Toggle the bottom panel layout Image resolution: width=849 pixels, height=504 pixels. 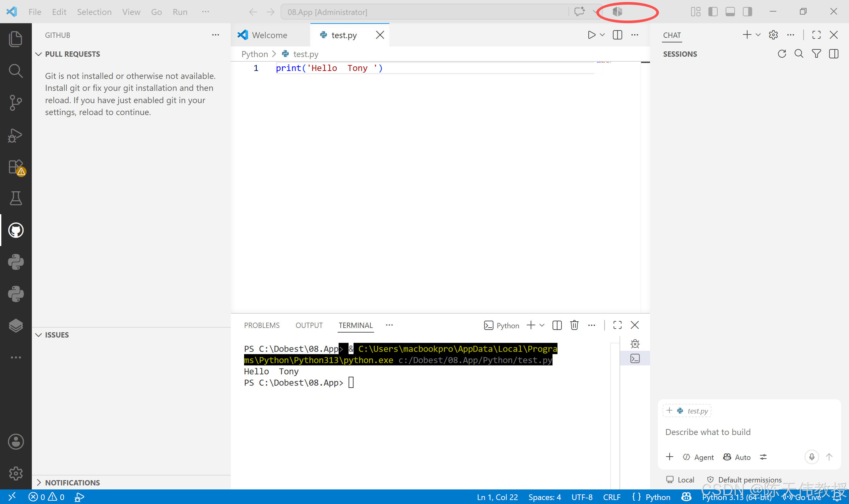click(x=730, y=12)
